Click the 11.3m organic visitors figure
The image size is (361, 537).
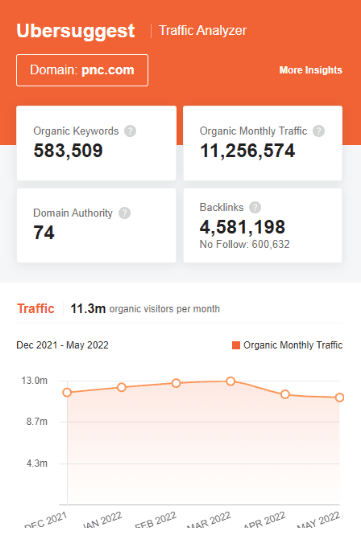(88, 309)
